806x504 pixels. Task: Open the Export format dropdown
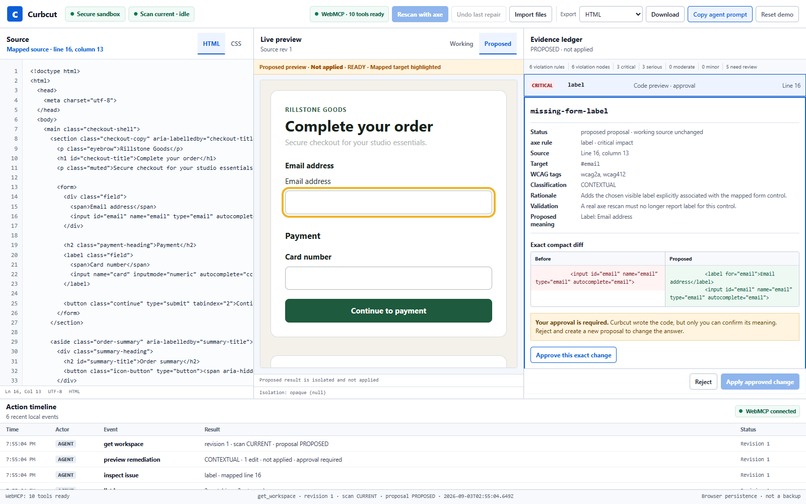pyautogui.click(x=611, y=14)
